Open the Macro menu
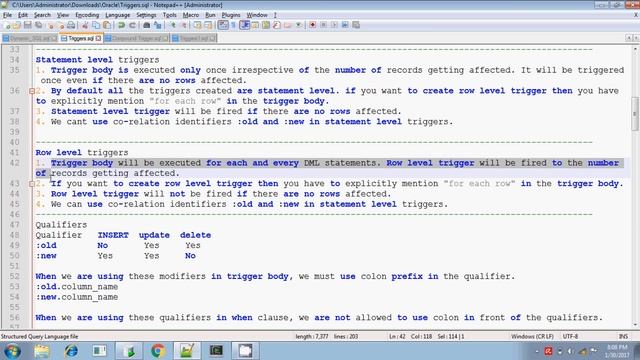 click(x=191, y=15)
